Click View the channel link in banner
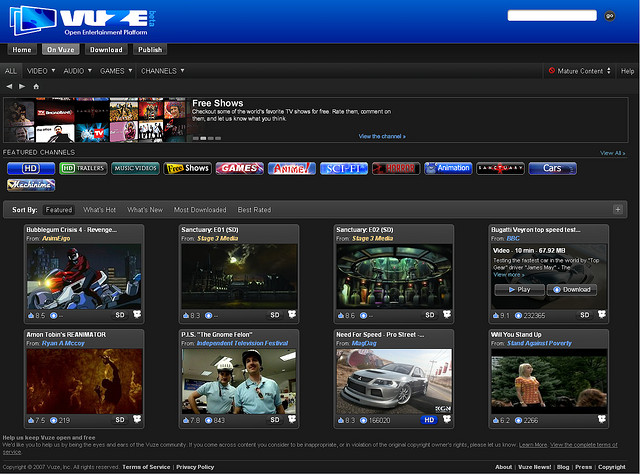 (x=382, y=136)
